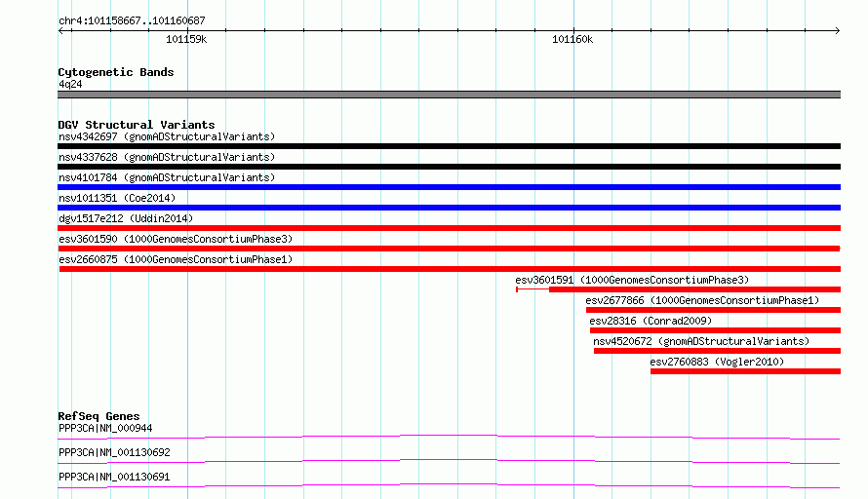The height and width of the screenshot is (499, 868).
Task: Click the red bar under dgv1517e212
Action: pos(449,228)
